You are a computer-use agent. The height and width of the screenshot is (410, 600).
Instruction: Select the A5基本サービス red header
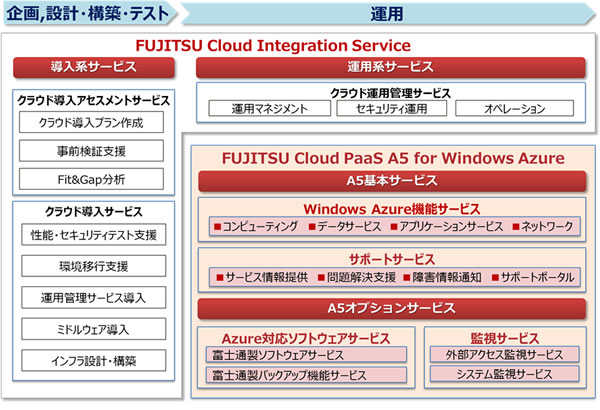pyautogui.click(x=392, y=181)
